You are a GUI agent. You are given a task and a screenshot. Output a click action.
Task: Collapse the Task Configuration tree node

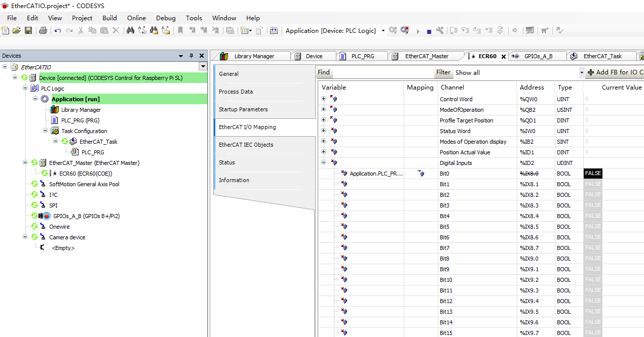click(x=44, y=131)
